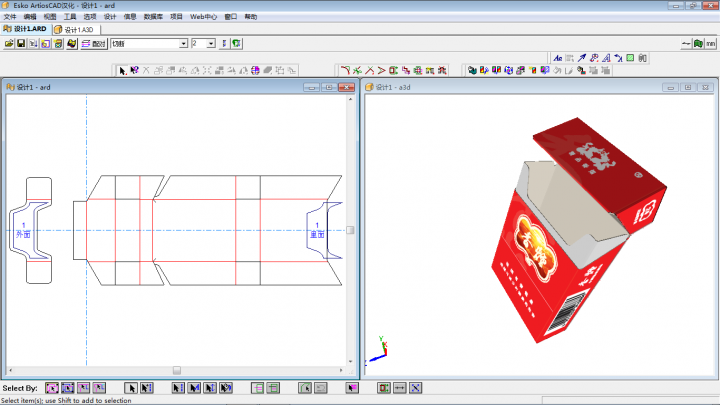Screen dimensions: 720x405
Task: Click the save disk icon
Action: 21,44
